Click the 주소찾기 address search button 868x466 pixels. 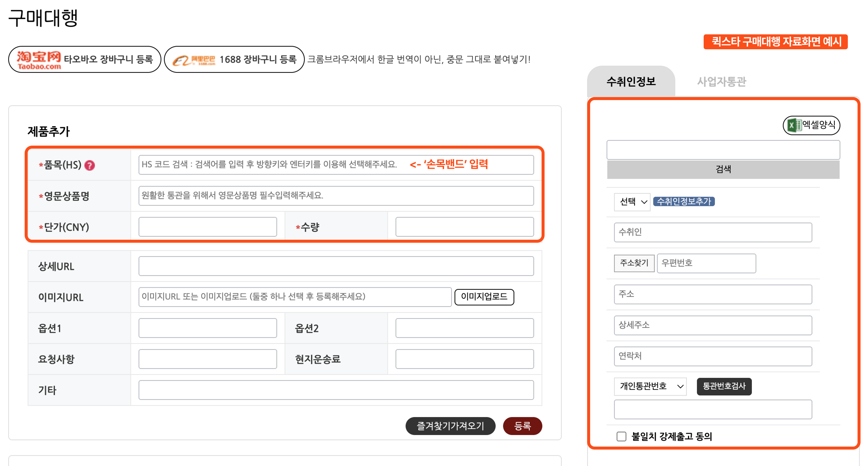tap(634, 263)
